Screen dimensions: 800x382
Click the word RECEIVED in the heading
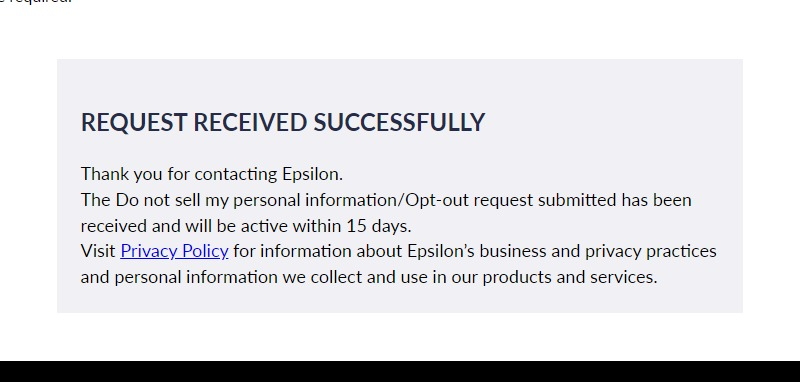point(251,122)
